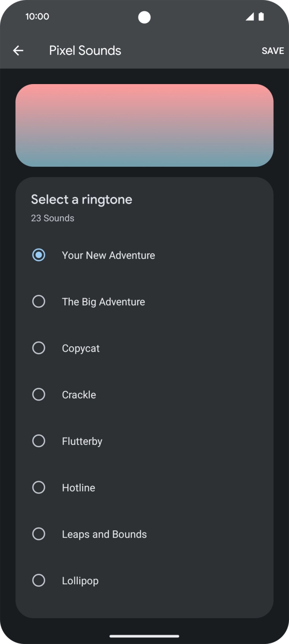Select the Lollipop ringtone
This screenshot has height=644, width=289.
pyautogui.click(x=39, y=580)
